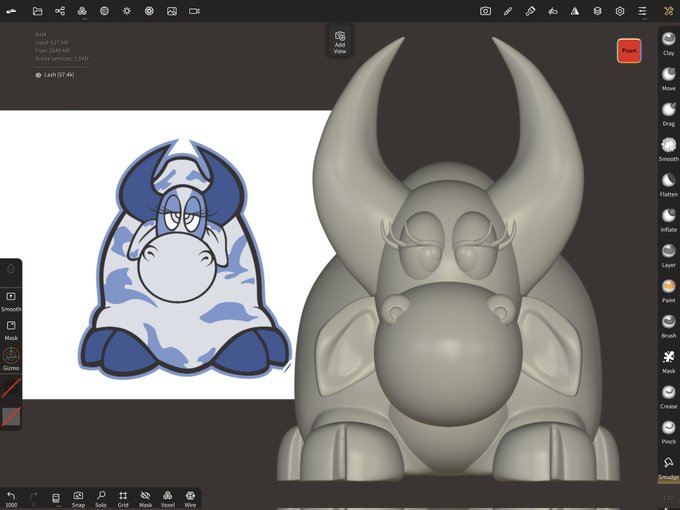Open the Stroke pencil menu
Viewport: 680px width, 510px height.
point(508,11)
